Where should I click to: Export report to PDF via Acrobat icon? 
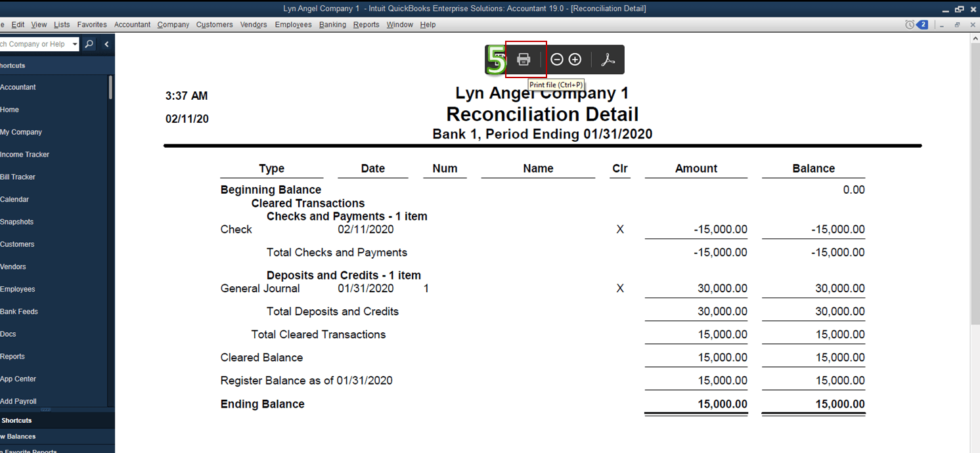point(608,59)
